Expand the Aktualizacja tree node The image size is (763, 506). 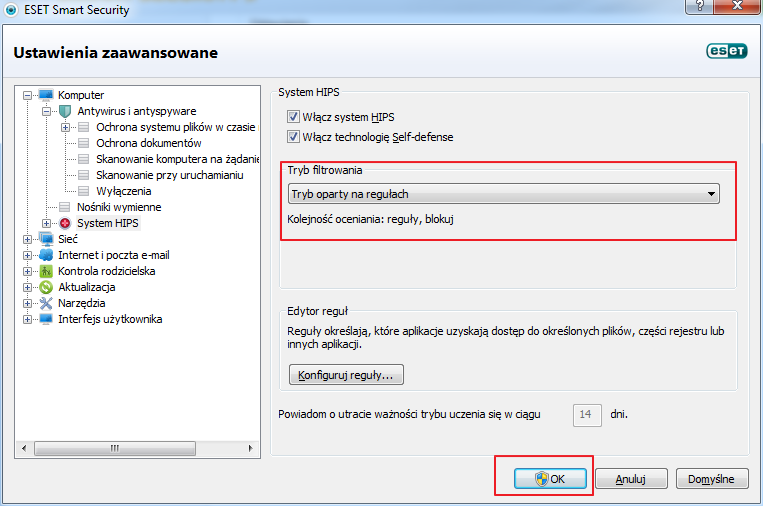pyautogui.click(x=27, y=288)
